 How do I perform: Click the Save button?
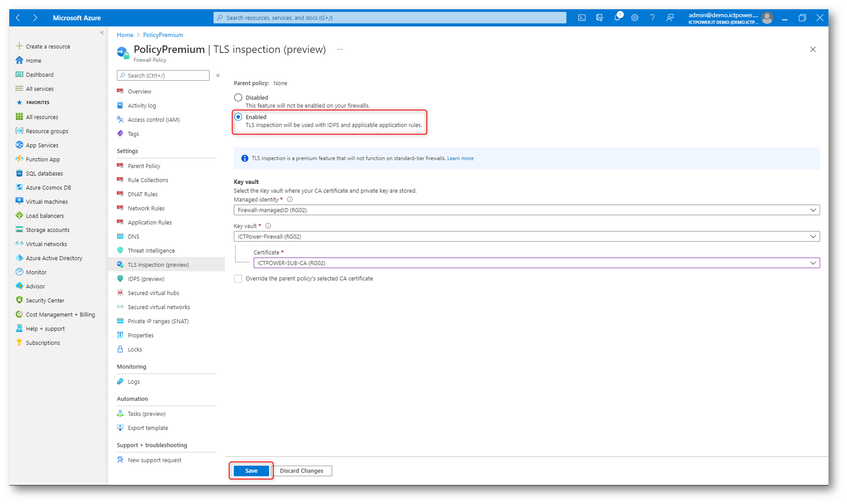(251, 471)
